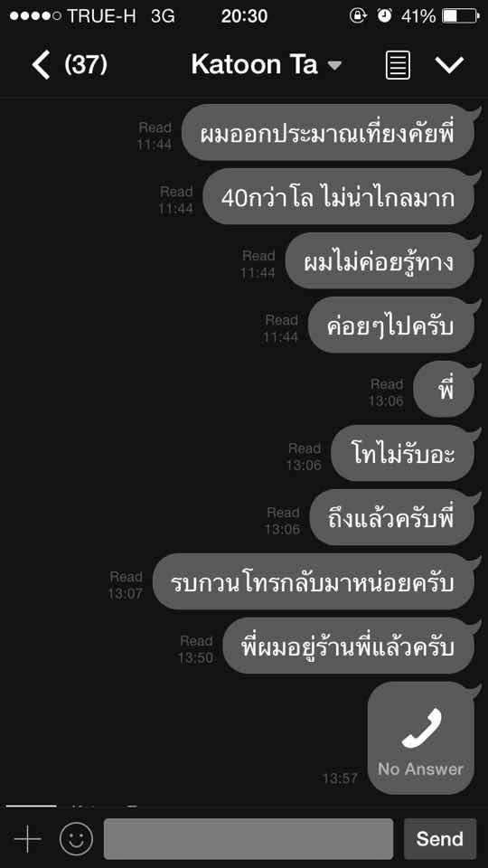Tap the small triangle beside Katoon Ta
The height and width of the screenshot is (868, 488).
pos(334,66)
